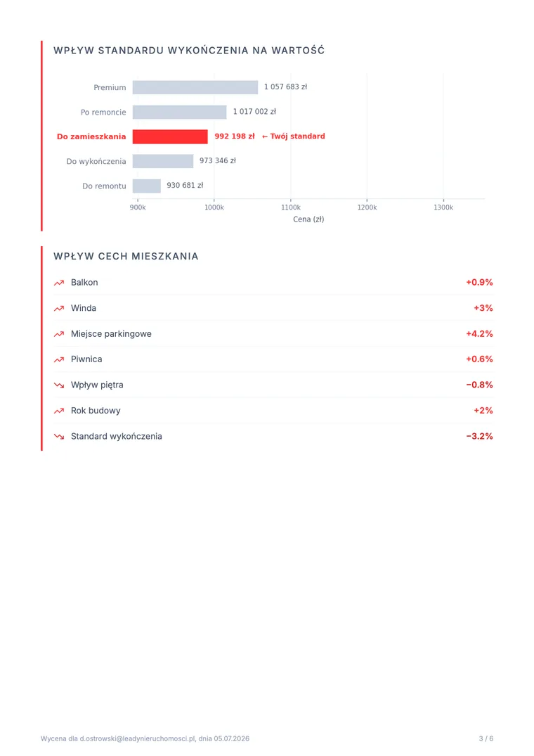The height and width of the screenshot is (756, 534).
Task: Click the 1 057 683 zł price label
Action: pyautogui.click(x=285, y=87)
